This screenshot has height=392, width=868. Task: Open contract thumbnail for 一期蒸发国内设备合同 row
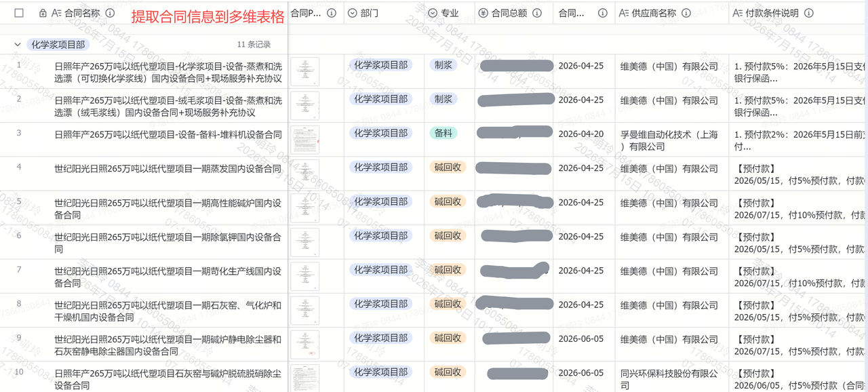(305, 174)
